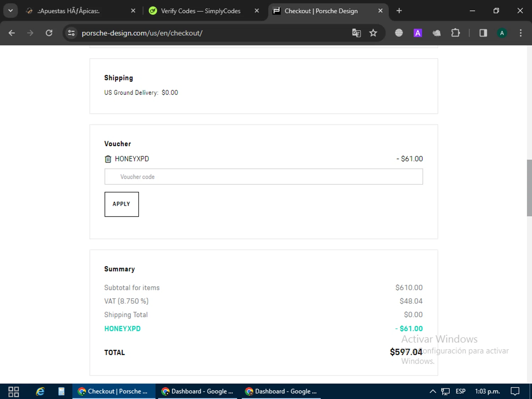Open the Chrome profile avatar
This screenshot has width=532, height=399.
pos(502,33)
